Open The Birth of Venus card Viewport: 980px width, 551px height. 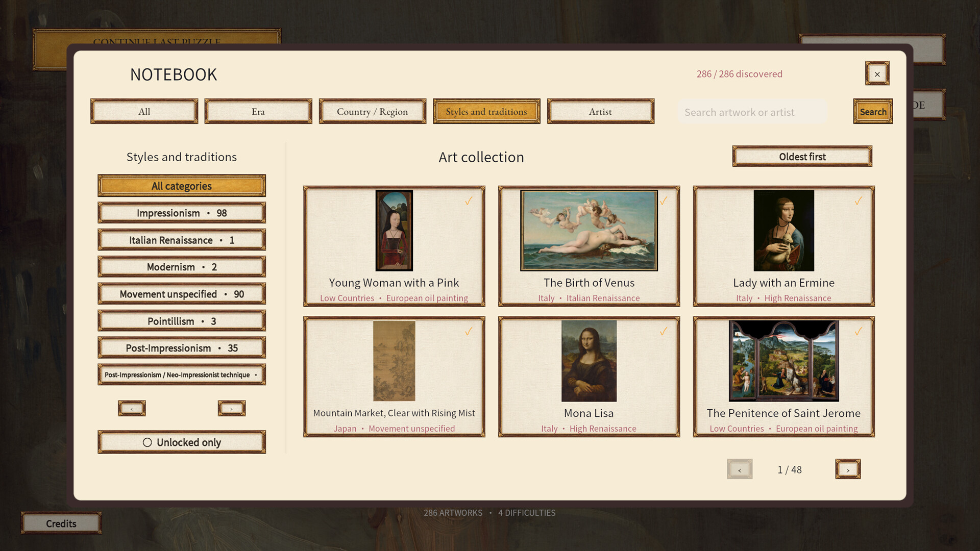click(589, 246)
